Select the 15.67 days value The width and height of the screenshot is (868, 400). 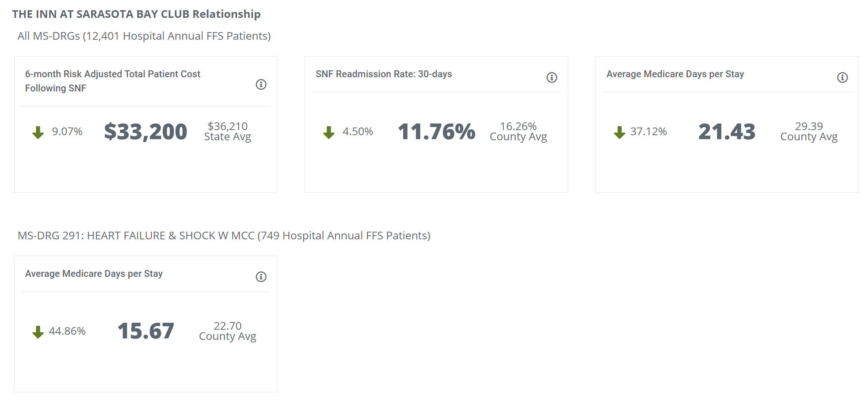click(x=146, y=331)
